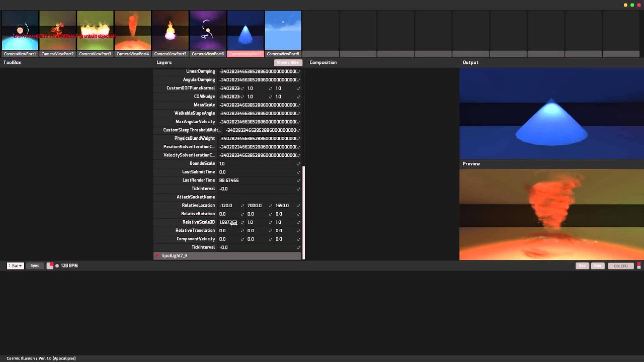Screen dimensions: 644x362
Task: Select the CameraViewPort1 thumbnail
Action: [20, 31]
